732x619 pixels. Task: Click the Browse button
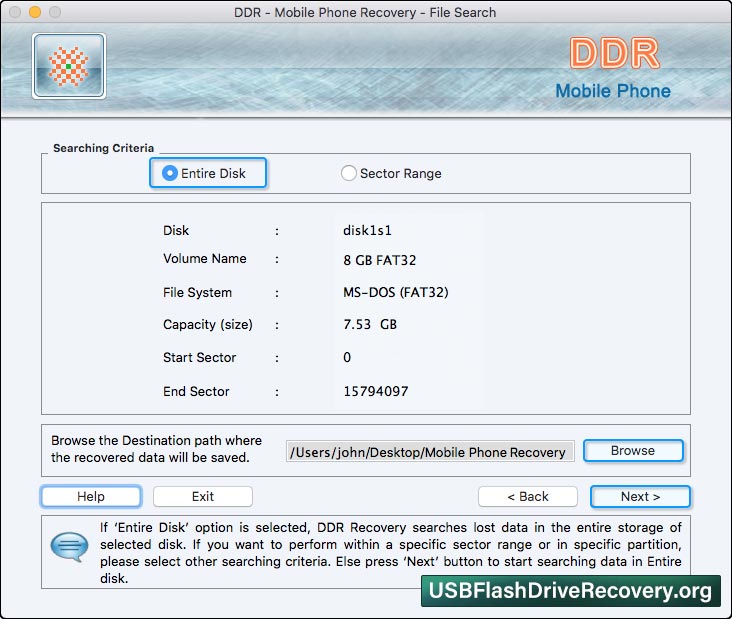click(x=633, y=451)
